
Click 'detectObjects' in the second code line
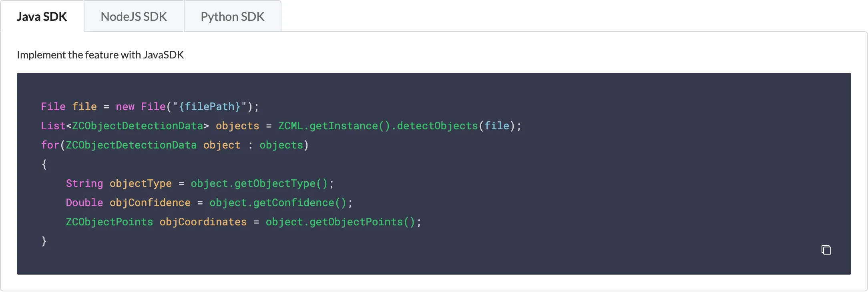coord(437,126)
